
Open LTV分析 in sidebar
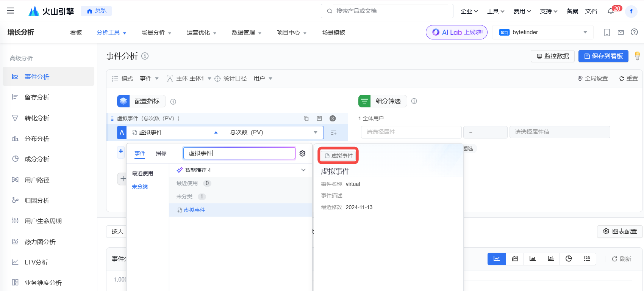point(36,262)
